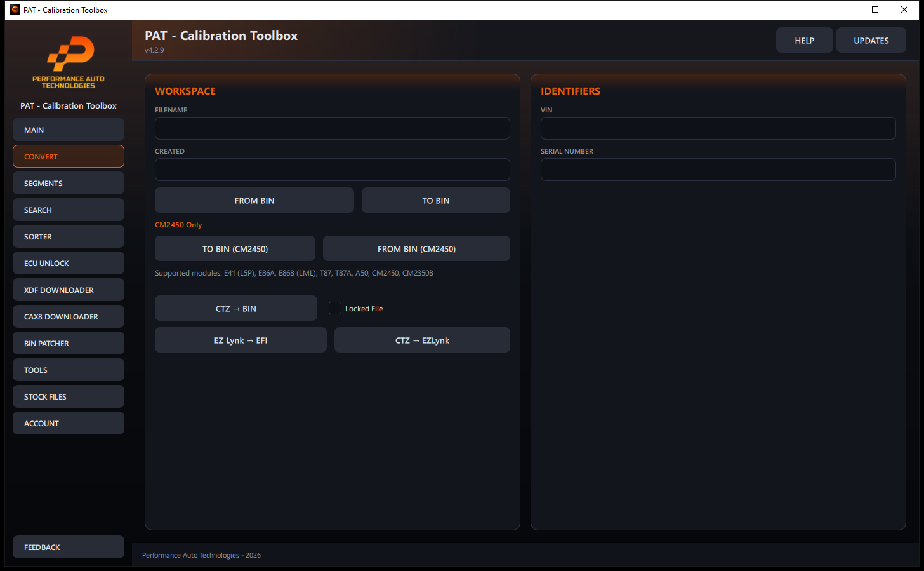This screenshot has height=571, width=924.
Task: Click the IDENTIFIERS panel heading
Action: pos(571,91)
